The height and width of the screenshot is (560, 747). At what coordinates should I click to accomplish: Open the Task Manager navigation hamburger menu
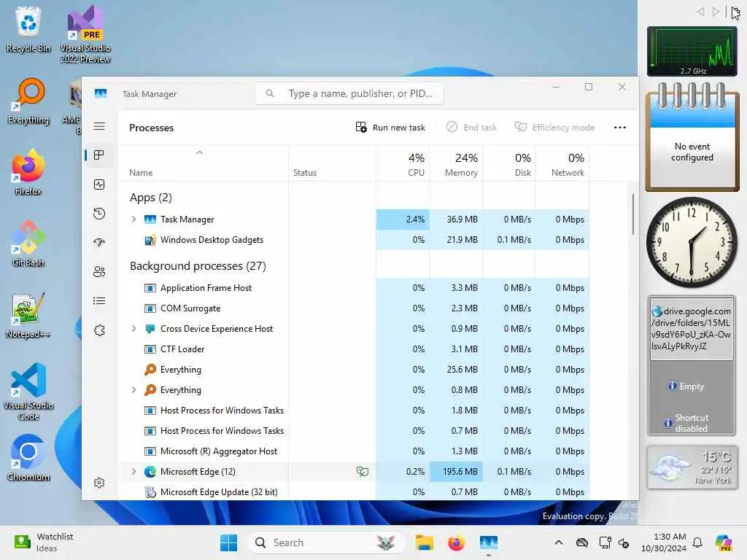click(99, 126)
